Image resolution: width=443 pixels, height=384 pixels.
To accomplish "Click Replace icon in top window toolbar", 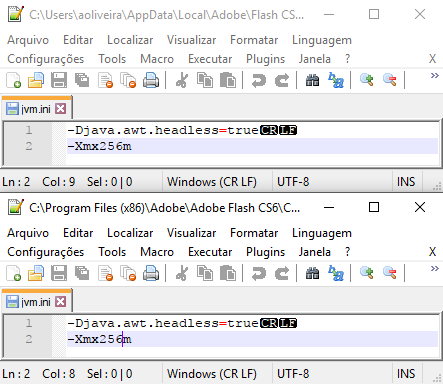I will coord(336,80).
